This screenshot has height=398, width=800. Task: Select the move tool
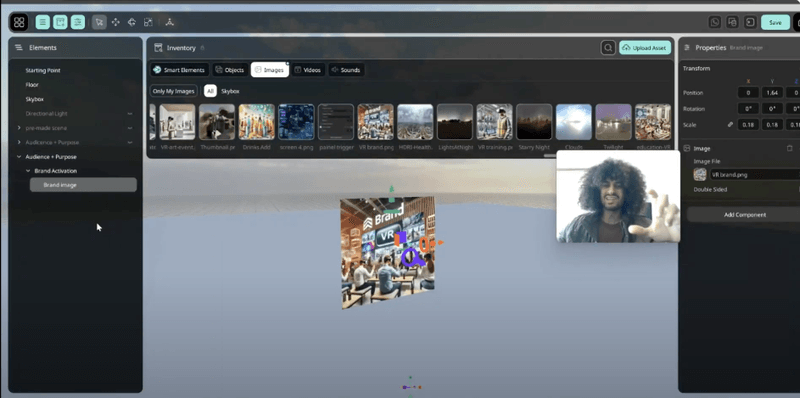click(x=116, y=22)
